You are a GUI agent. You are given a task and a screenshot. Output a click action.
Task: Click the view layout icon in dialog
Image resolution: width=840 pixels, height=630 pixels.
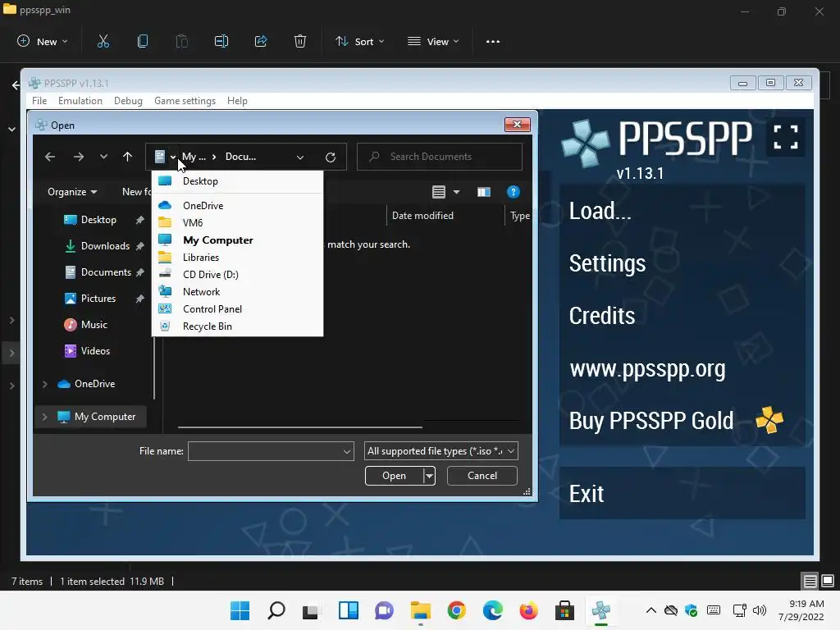click(x=439, y=192)
